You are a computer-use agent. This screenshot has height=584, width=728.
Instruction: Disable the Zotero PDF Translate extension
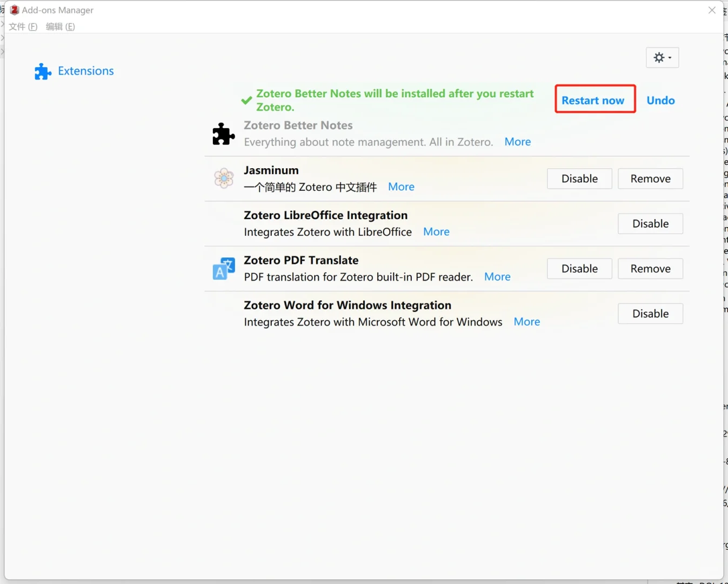[x=579, y=269]
